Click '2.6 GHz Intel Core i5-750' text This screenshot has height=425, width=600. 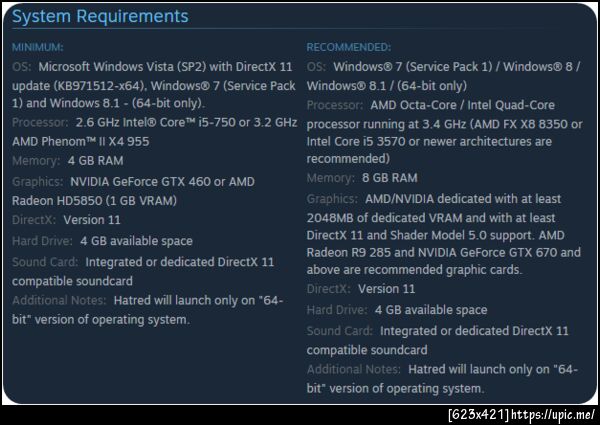point(158,122)
